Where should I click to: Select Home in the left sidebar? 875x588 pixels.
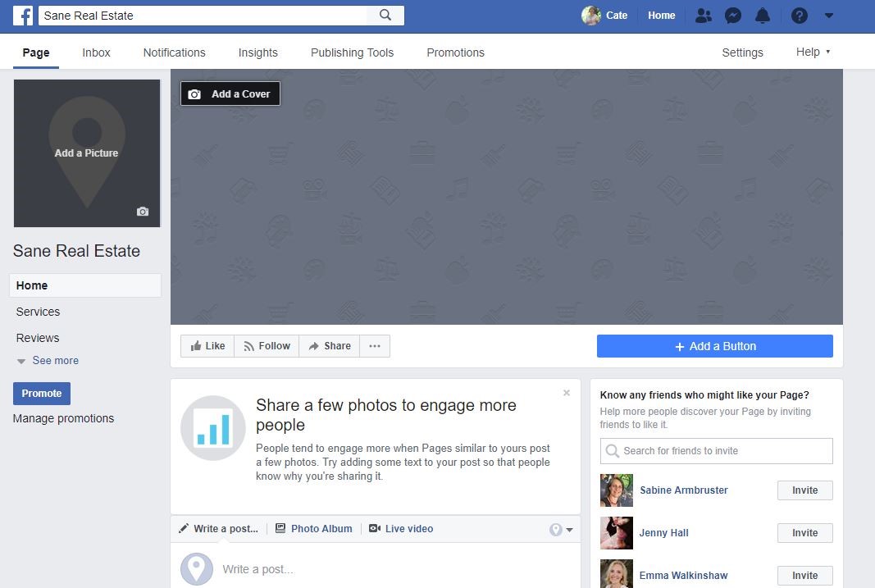pyautogui.click(x=85, y=285)
